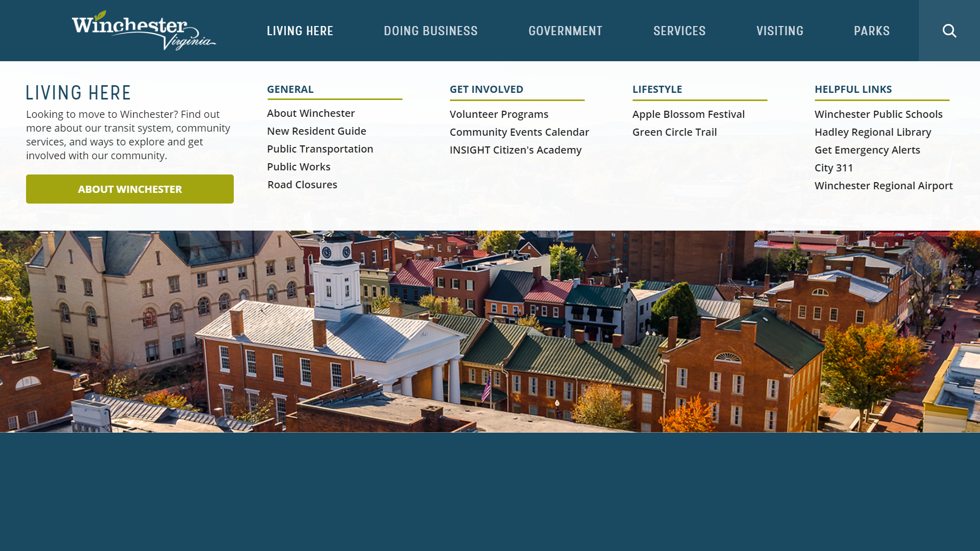This screenshot has width=980, height=551.
Task: Open the Doing Business menu
Action: (431, 31)
